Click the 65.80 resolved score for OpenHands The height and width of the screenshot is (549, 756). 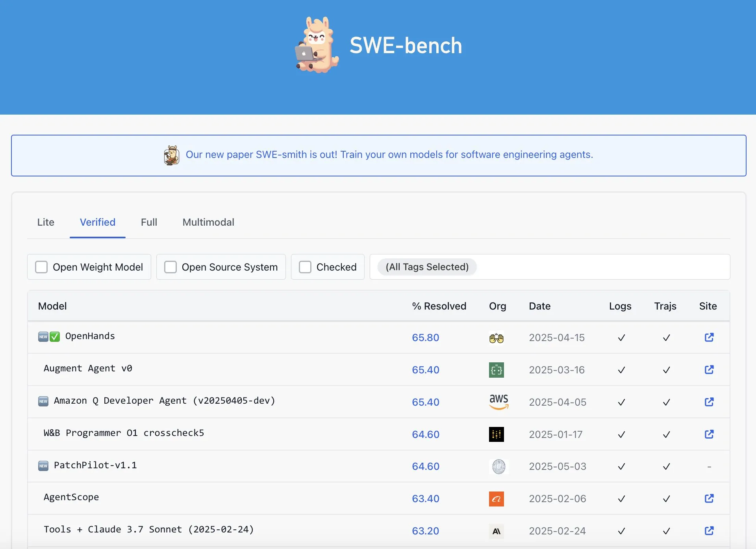425,338
